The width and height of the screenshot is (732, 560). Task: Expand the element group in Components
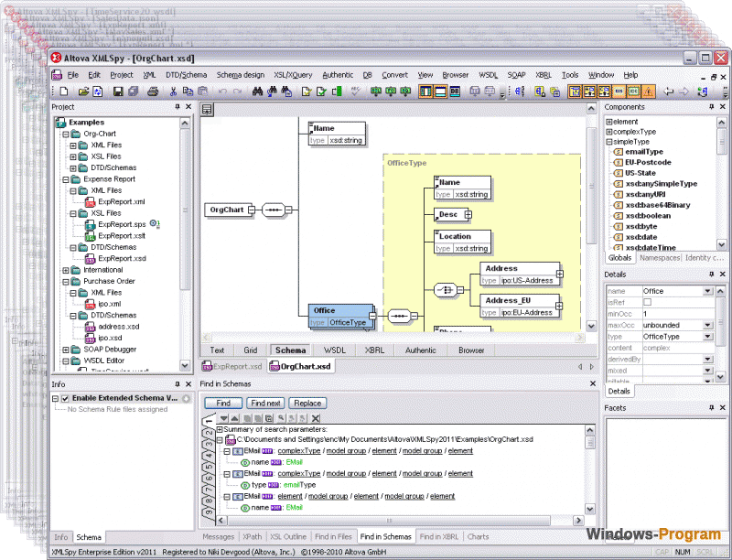coord(608,122)
